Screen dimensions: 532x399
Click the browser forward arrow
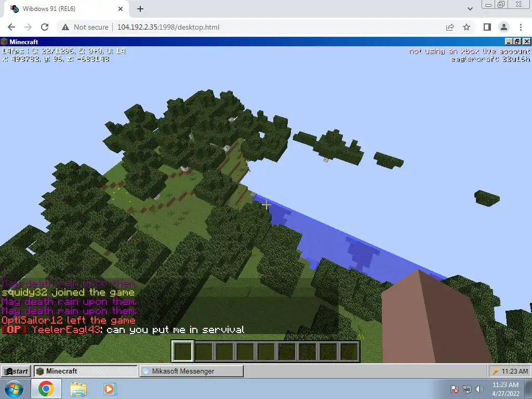pos(28,27)
